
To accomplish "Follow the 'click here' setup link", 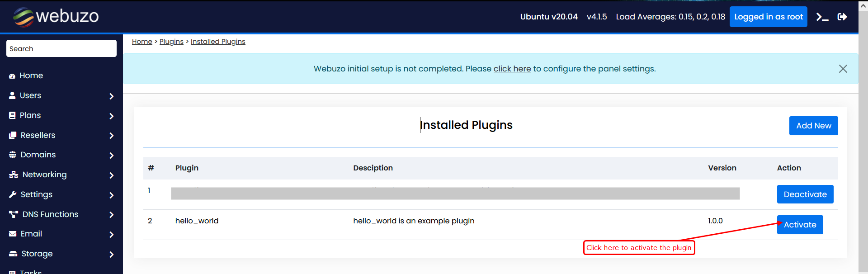I will coord(512,69).
